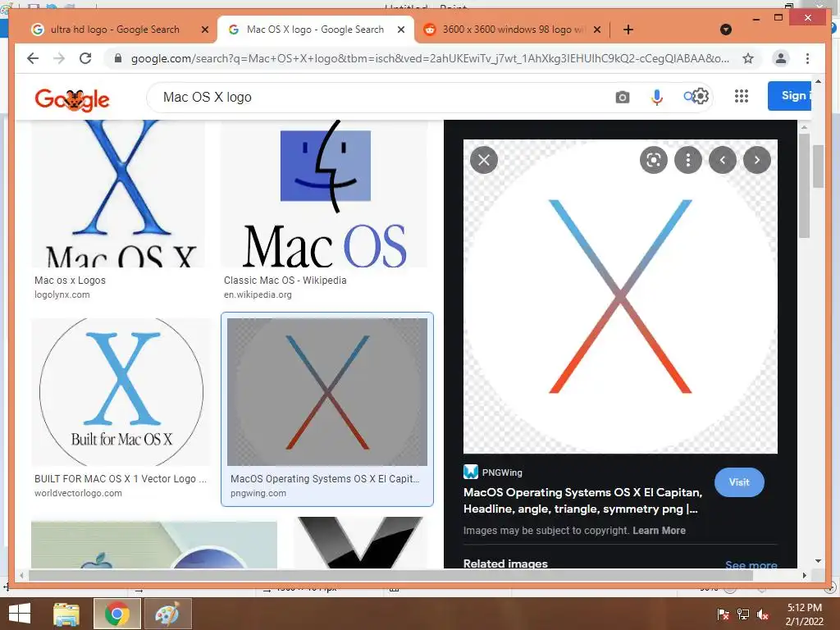Go back to the previous page
Screen dimensions: 840x630
pos(33,58)
